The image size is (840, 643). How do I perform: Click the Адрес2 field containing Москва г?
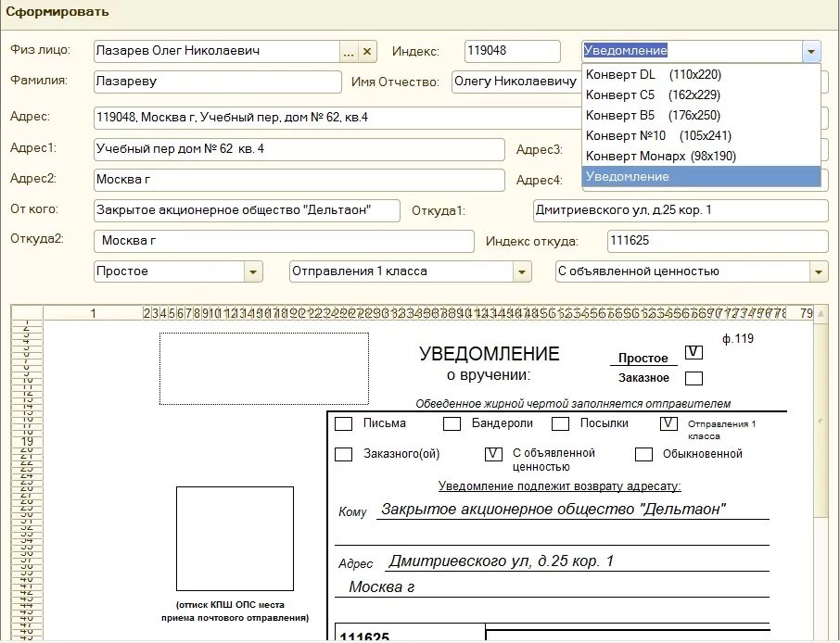pyautogui.click(x=299, y=180)
